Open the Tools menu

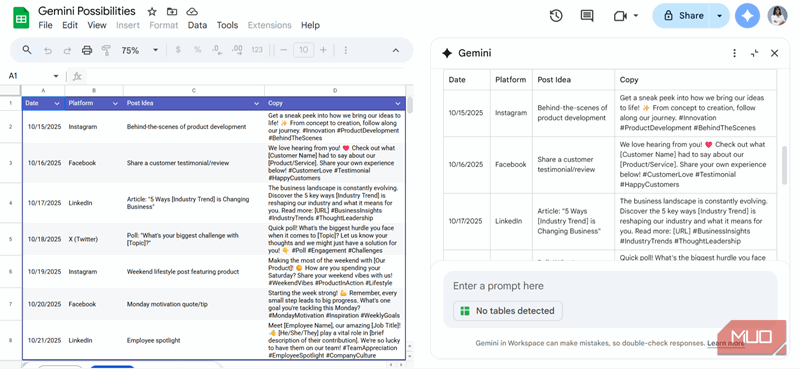click(227, 25)
